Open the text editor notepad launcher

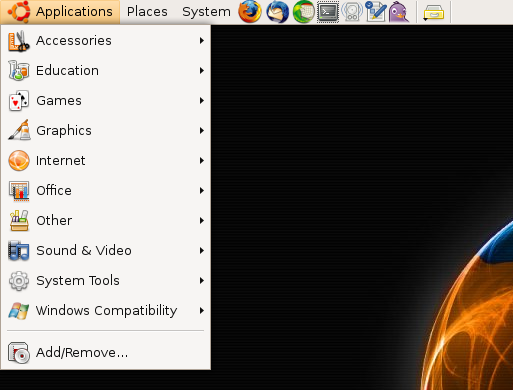pyautogui.click(x=376, y=12)
